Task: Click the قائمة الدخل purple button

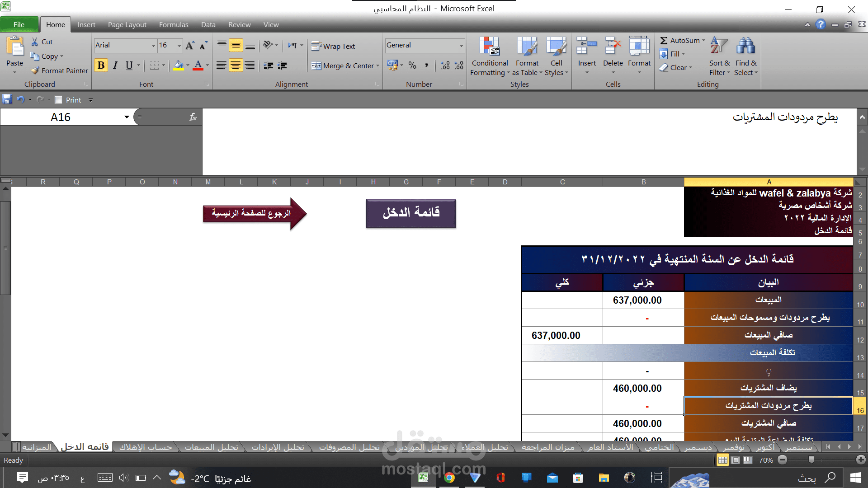Action: pyautogui.click(x=410, y=213)
